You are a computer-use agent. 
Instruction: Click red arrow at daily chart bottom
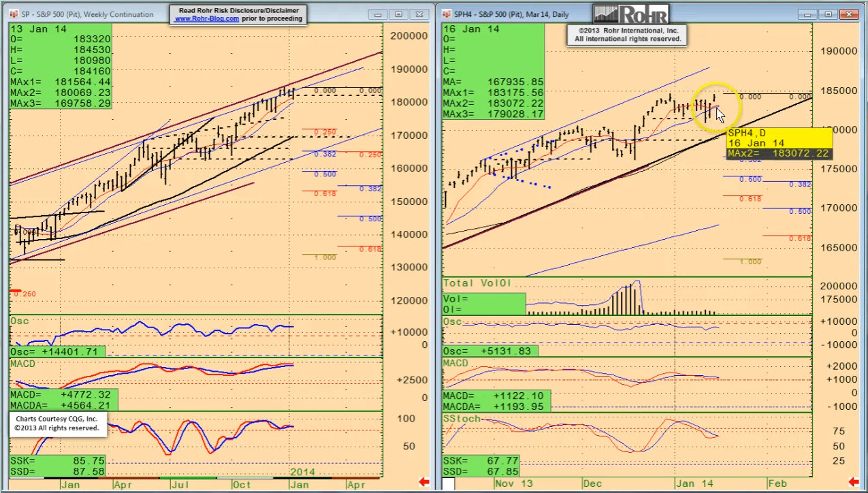click(x=856, y=483)
